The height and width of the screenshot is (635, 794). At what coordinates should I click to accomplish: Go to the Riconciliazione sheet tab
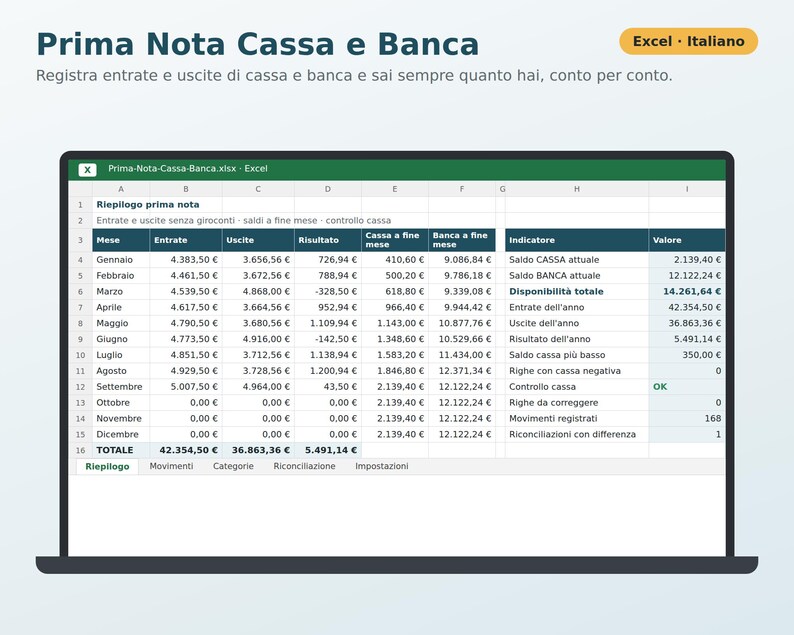tap(304, 466)
